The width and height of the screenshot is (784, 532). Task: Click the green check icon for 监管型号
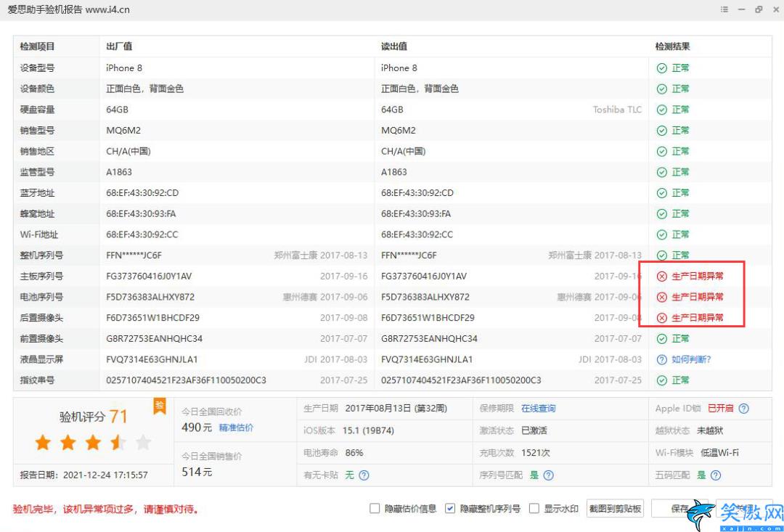[x=662, y=172]
